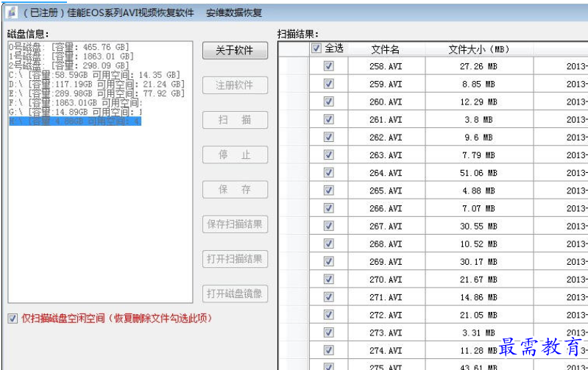The width and height of the screenshot is (588, 370).
Task: Select the C:\ drive entry
Action: click(94, 75)
